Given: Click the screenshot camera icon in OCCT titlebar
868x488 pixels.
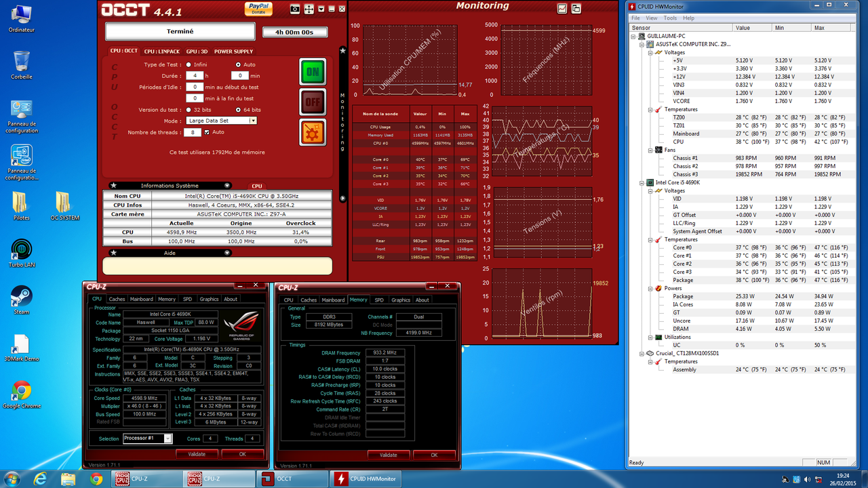Looking at the screenshot, I should coord(294,9).
